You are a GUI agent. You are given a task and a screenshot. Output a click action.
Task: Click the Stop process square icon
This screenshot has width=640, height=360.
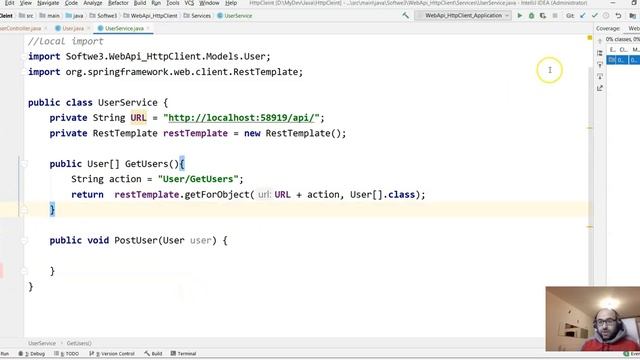coord(555,16)
